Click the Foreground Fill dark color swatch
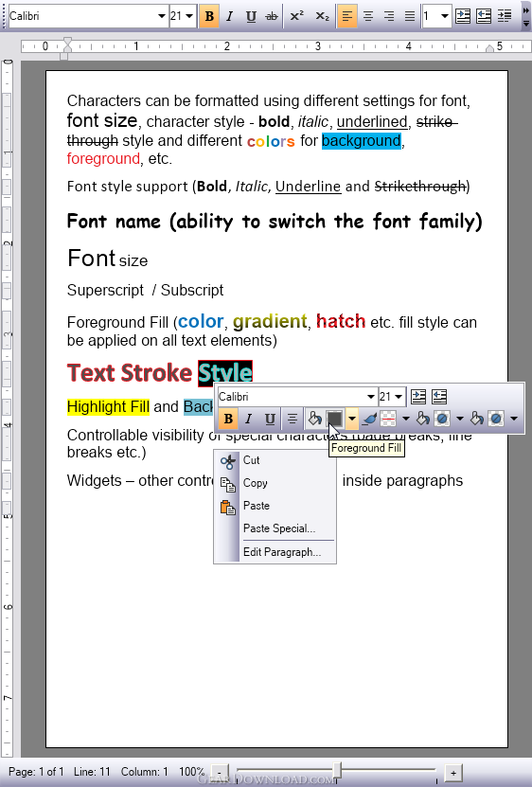532x787 pixels. 334,419
